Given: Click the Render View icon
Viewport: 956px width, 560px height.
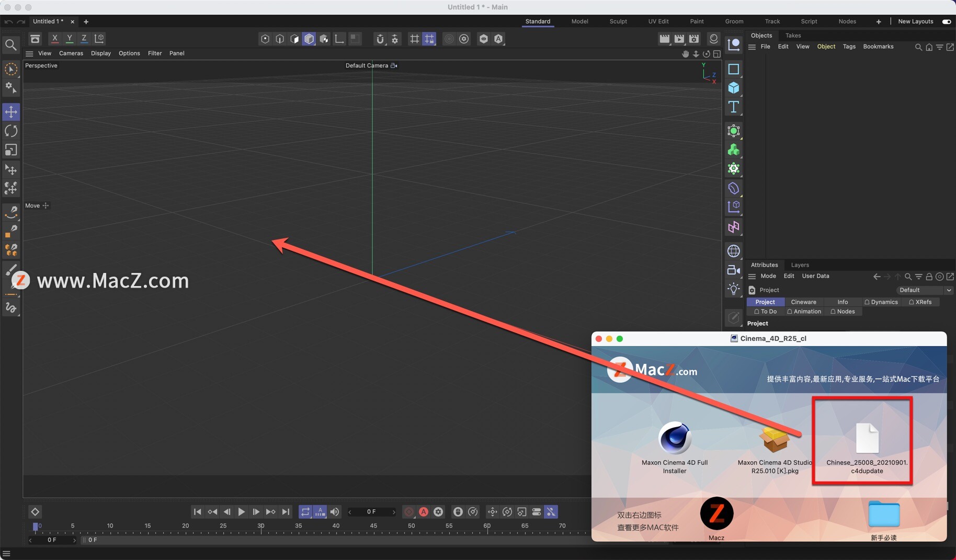Looking at the screenshot, I should pyautogui.click(x=664, y=39).
